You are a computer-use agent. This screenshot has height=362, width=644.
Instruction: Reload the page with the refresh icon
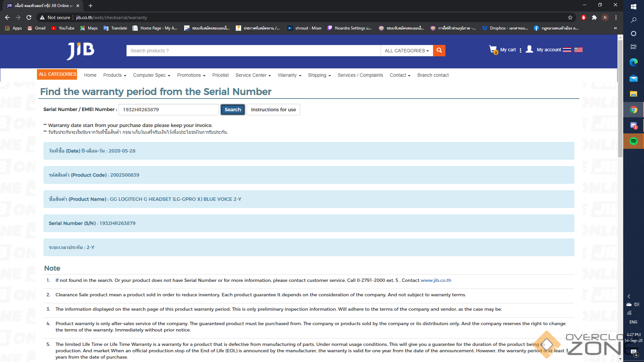(29, 17)
